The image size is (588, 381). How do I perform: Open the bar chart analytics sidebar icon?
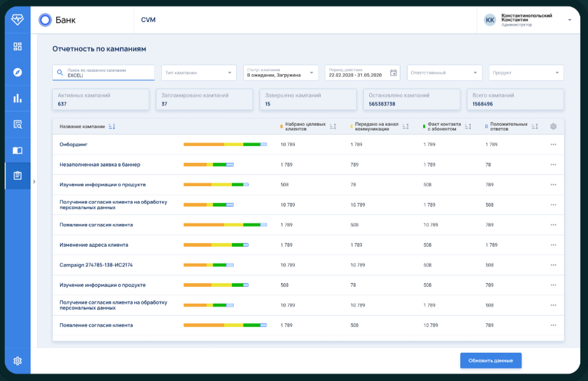17,98
